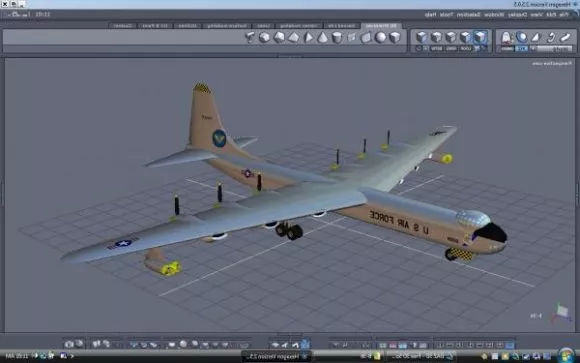
Task: Select the stretched bar manipulator icon at the toolbar edge
Action: (565, 37)
